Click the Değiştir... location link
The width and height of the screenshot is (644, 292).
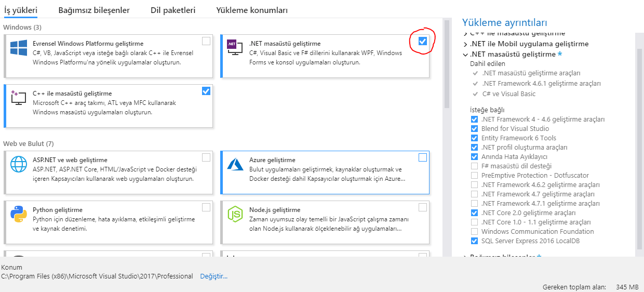[213, 276]
